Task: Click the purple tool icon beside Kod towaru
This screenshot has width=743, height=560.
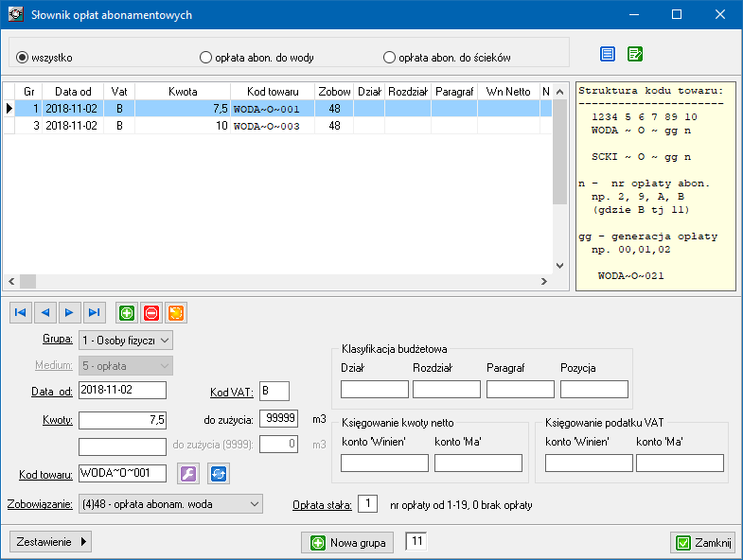Action: (189, 473)
